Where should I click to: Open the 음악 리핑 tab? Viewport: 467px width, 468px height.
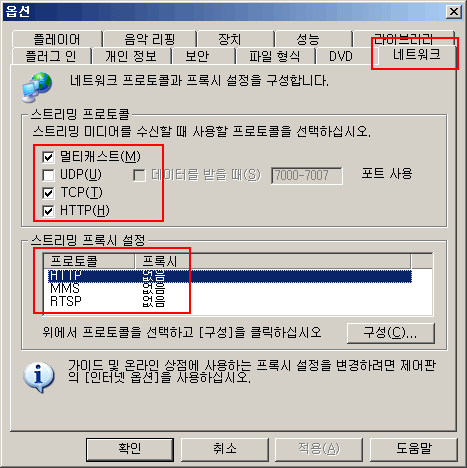150,39
